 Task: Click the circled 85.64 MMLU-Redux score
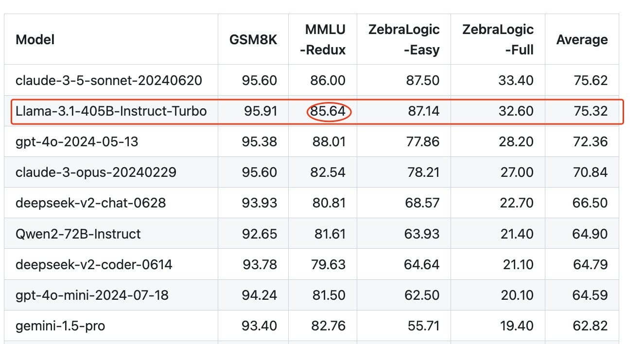(x=329, y=111)
